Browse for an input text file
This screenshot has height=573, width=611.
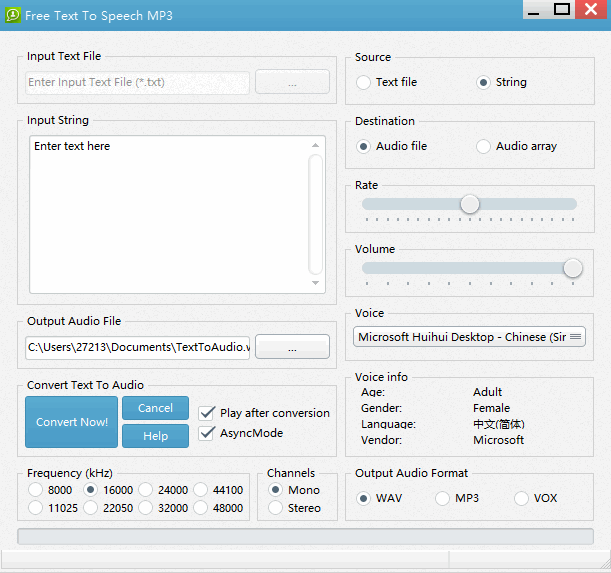point(292,82)
